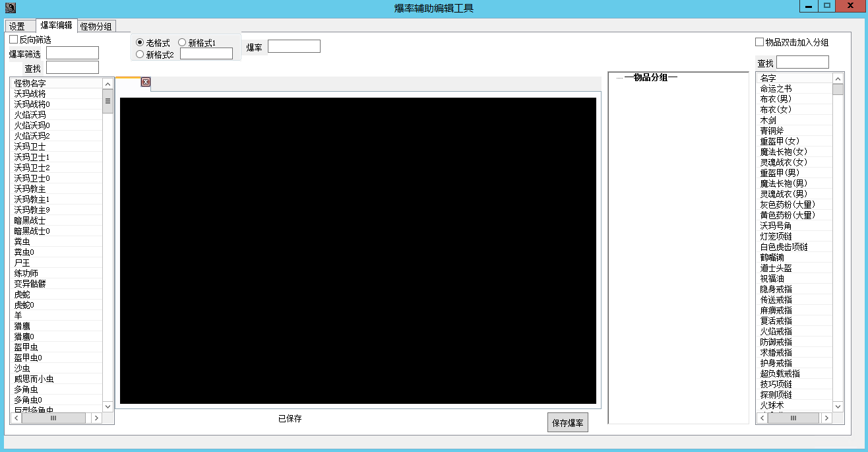The image size is (868, 452).
Task: Close the open editor tab with X icon
Action: 146,82
